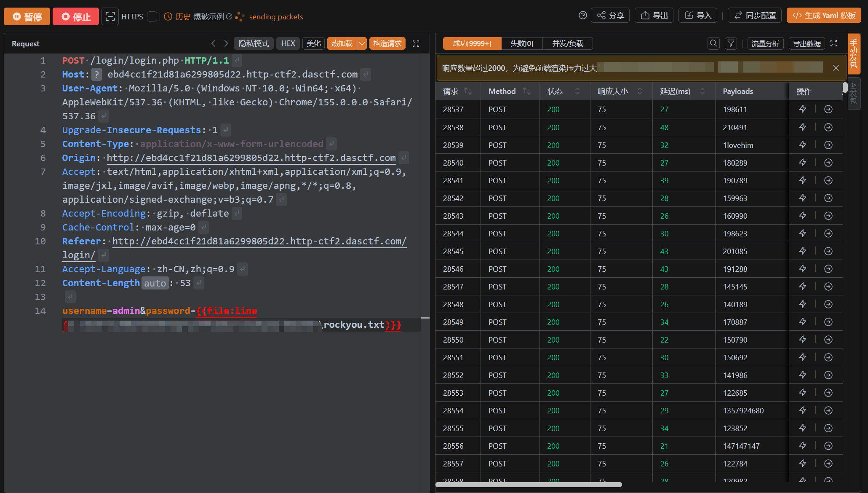This screenshot has width=868, height=493.
Task: Click the scan frame icon beside HTTPS
Action: coord(110,16)
